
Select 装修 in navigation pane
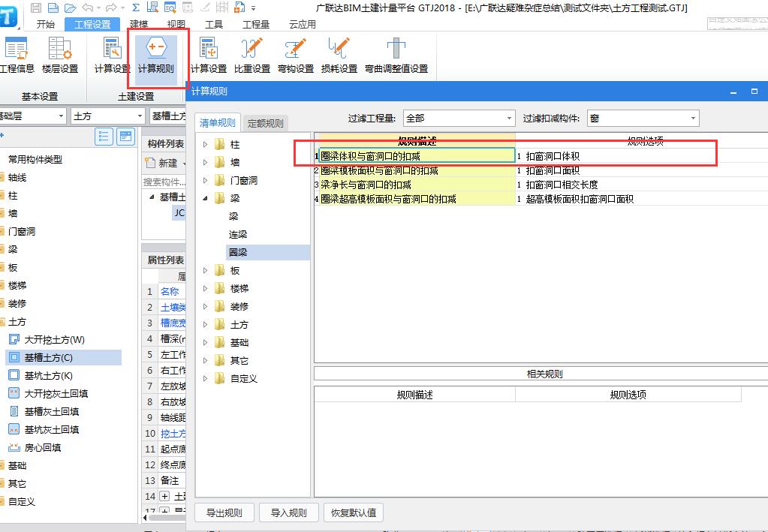(17, 303)
